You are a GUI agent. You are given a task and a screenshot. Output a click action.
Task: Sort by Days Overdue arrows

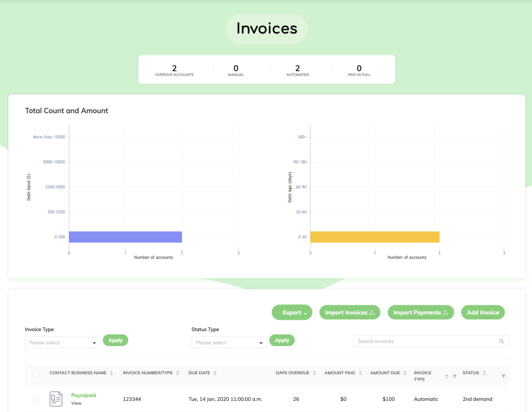click(314, 373)
